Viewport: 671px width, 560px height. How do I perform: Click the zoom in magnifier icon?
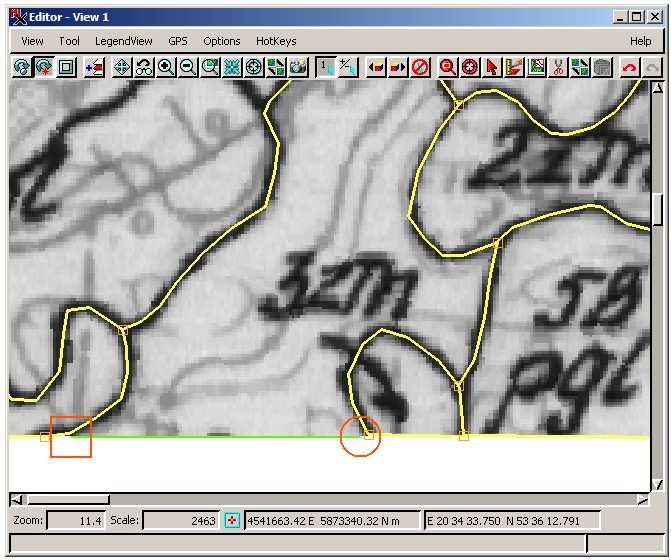pyautogui.click(x=165, y=67)
